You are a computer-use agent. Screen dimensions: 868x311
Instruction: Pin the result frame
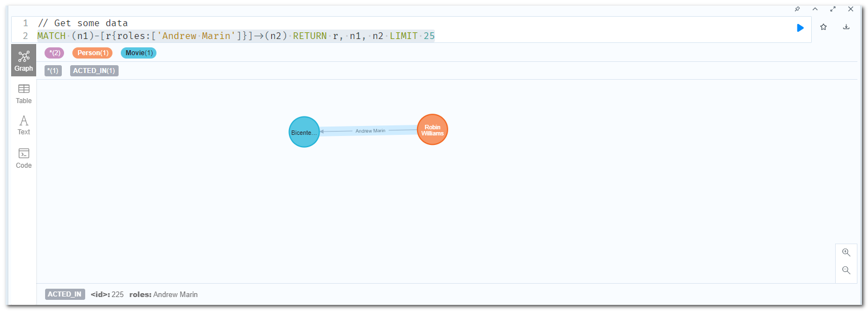click(797, 9)
